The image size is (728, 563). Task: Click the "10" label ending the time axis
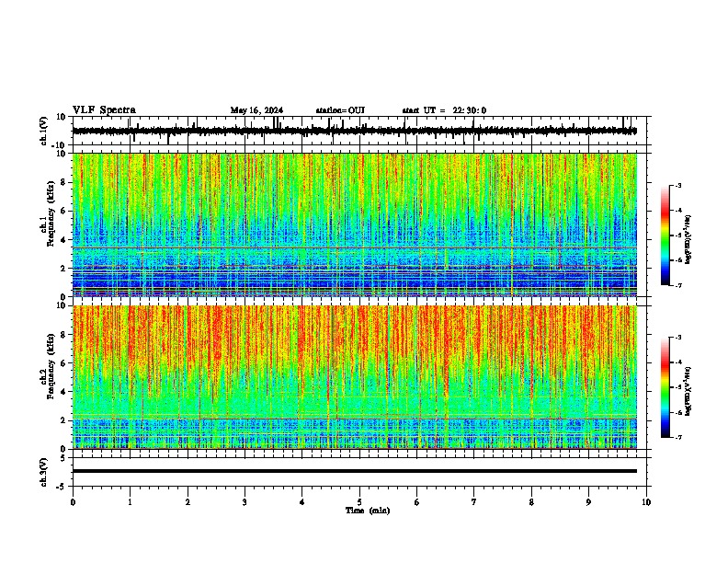click(x=646, y=502)
